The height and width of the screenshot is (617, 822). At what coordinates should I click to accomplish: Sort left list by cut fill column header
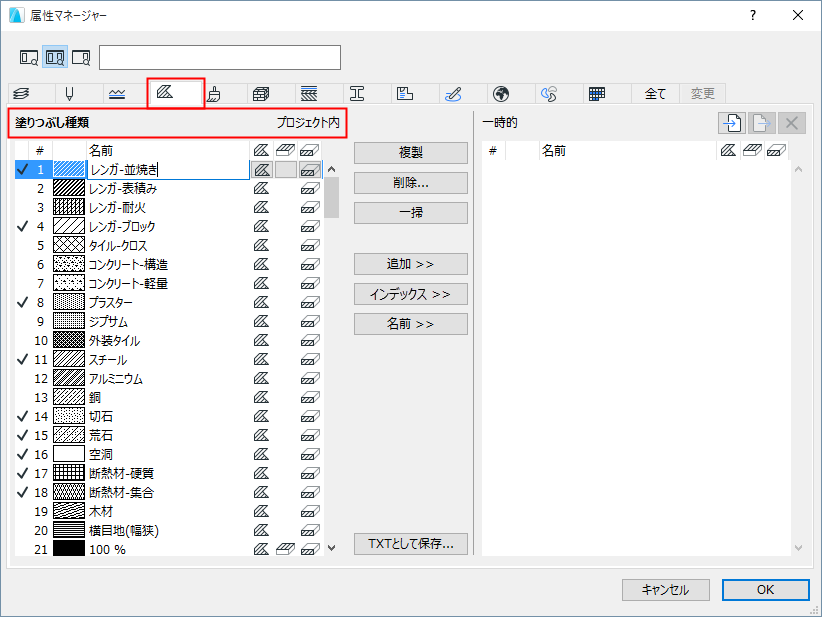(x=309, y=151)
